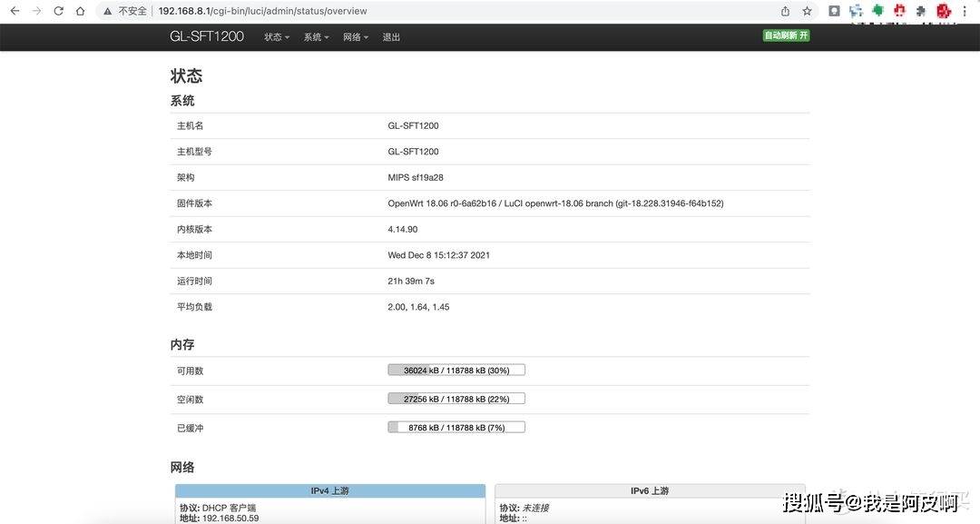Click the browser forward arrow
The height and width of the screenshot is (524, 980).
tap(36, 12)
